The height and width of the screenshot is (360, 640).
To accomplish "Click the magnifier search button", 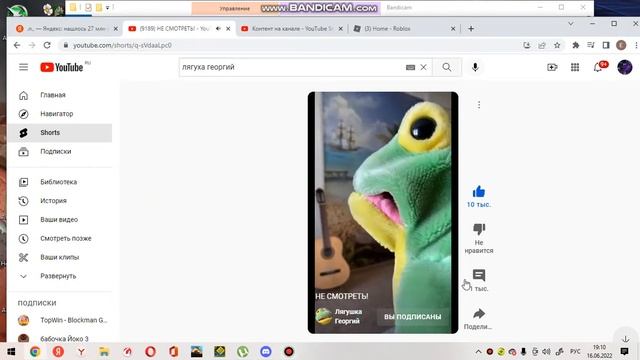I will pos(447,67).
